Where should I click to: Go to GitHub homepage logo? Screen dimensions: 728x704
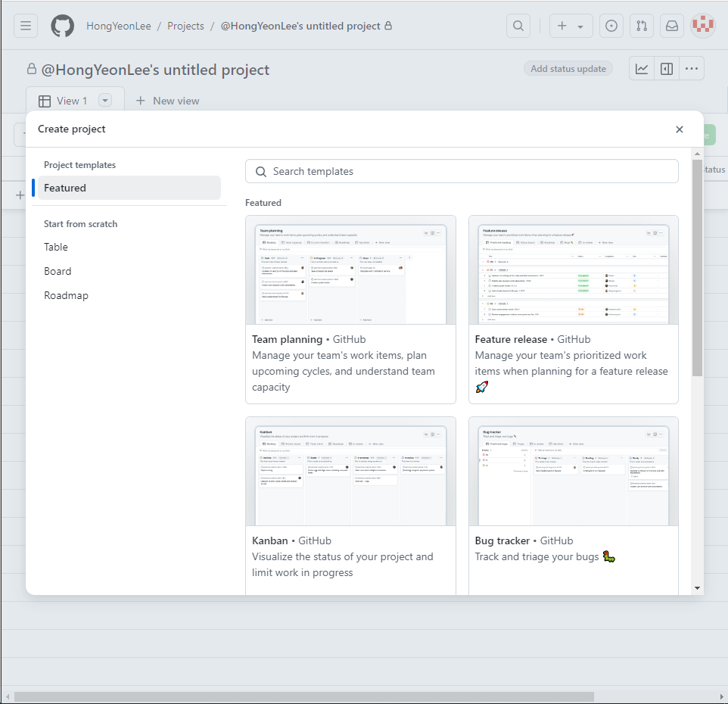pos(62,26)
